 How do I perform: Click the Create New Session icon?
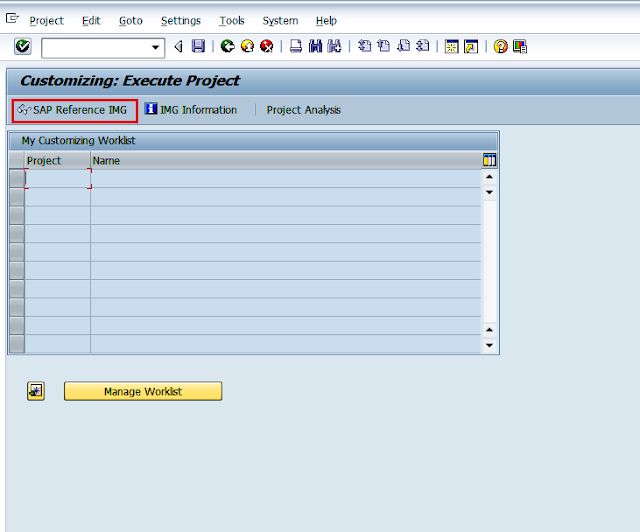[x=451, y=47]
